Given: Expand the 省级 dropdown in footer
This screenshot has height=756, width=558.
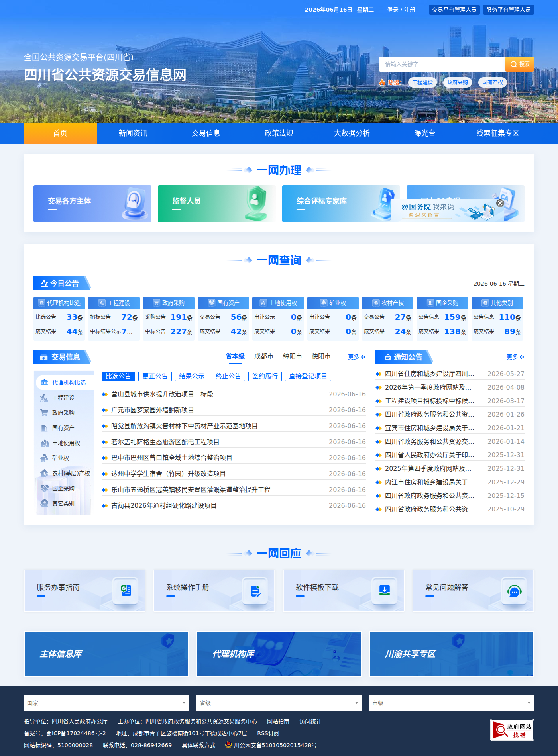Looking at the screenshot, I should pyautogui.click(x=279, y=703).
